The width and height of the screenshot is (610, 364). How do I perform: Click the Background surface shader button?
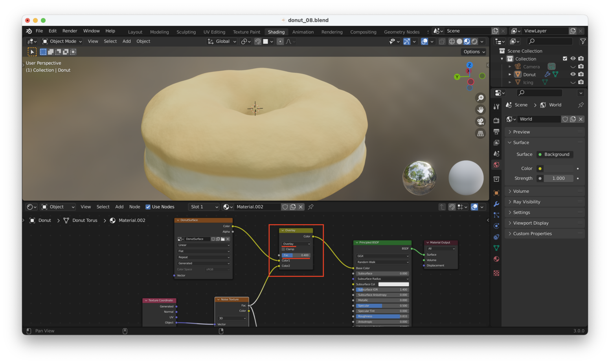pos(557,154)
